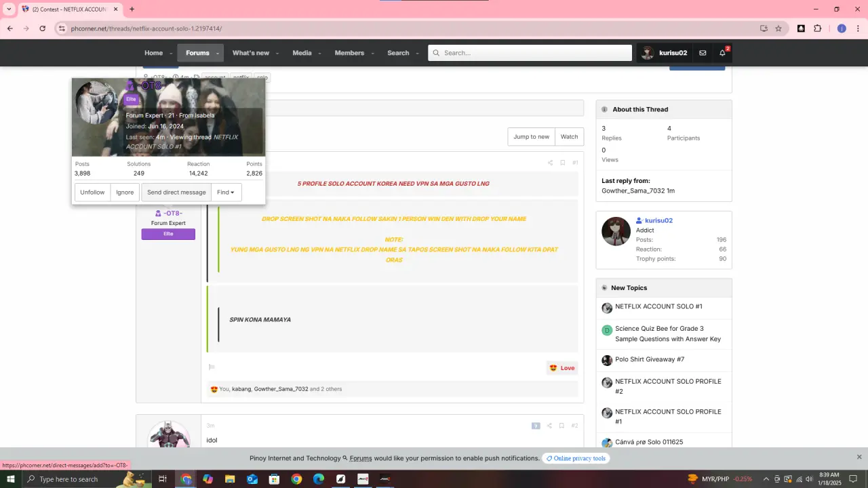The image size is (868, 488).
Task: Bookmark post #1
Action: 562,163
